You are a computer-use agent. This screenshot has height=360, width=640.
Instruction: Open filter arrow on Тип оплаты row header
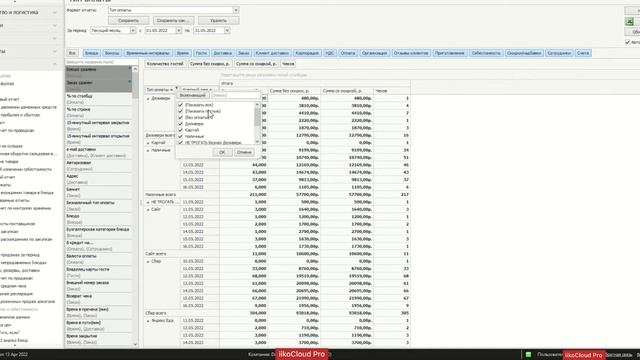[x=176, y=88]
